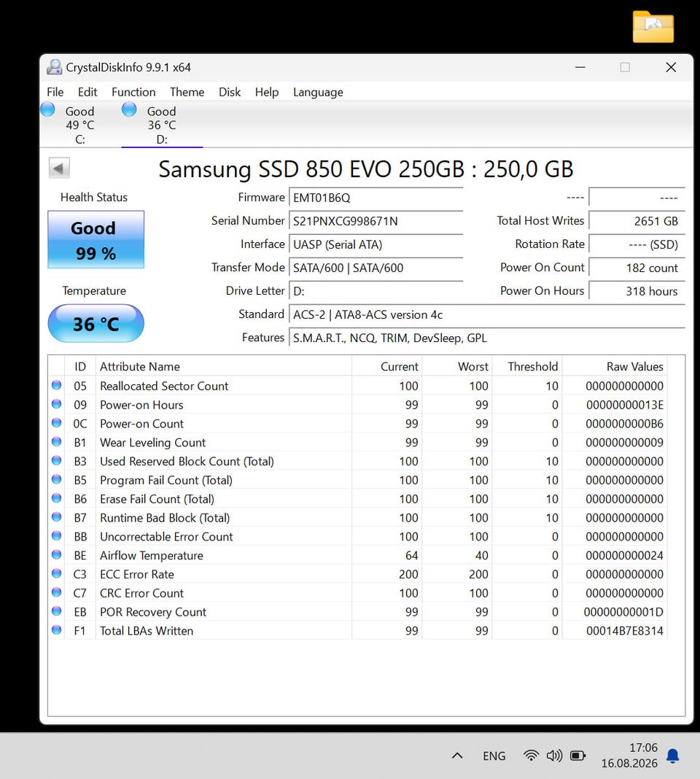Open the notification bell icon
The width and height of the screenshot is (700, 779).
[673, 756]
